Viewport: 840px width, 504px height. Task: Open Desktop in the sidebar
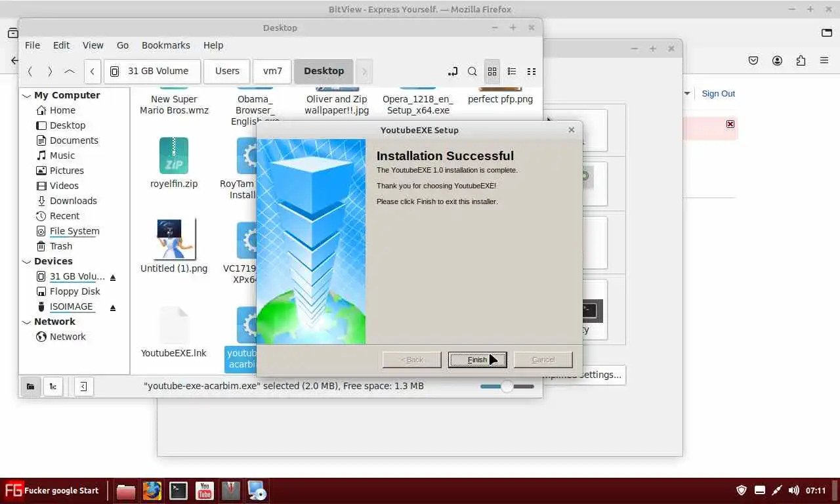[x=68, y=125]
